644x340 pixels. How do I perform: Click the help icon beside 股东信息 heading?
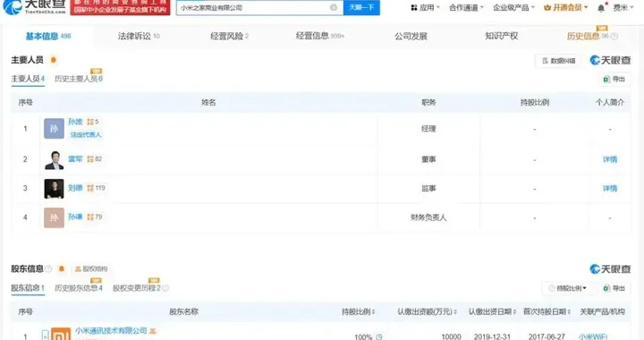[48, 269]
